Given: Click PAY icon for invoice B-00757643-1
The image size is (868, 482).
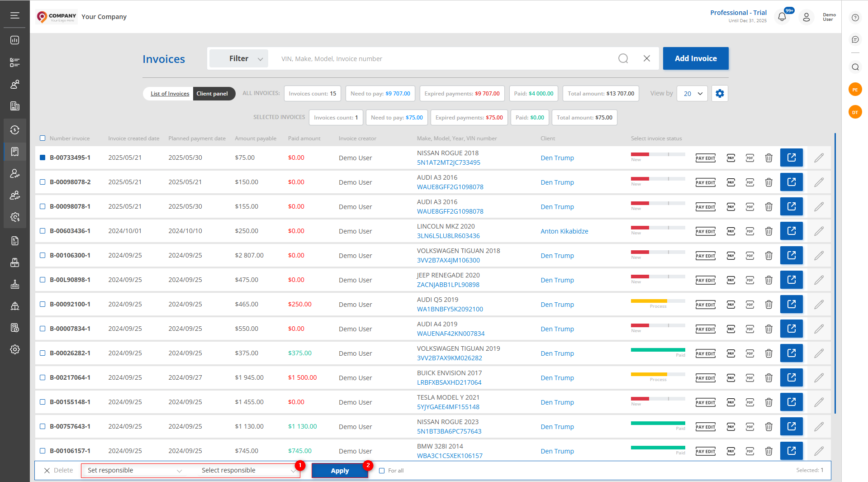Looking at the screenshot, I should [x=731, y=427].
